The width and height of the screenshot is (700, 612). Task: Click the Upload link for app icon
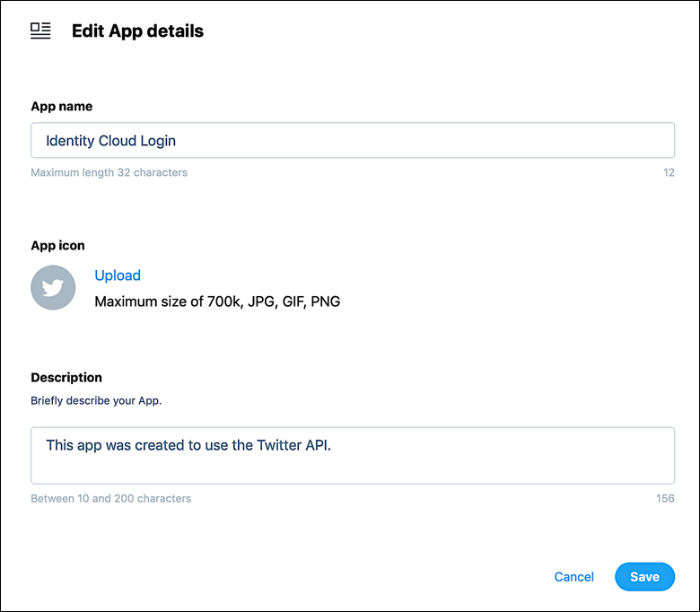pyautogui.click(x=118, y=275)
